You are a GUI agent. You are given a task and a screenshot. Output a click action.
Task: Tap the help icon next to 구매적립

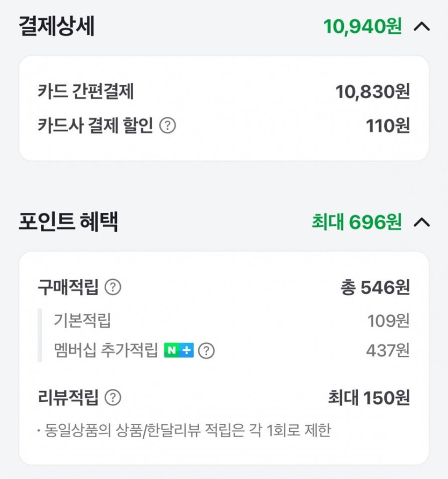tap(113, 288)
